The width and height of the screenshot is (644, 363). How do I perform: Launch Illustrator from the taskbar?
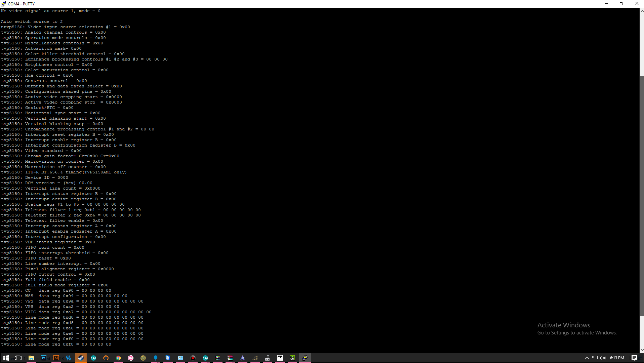(56, 358)
